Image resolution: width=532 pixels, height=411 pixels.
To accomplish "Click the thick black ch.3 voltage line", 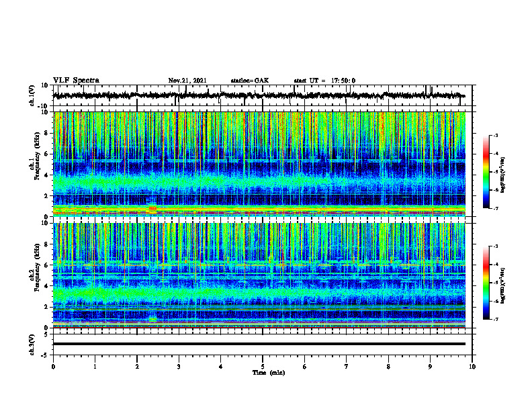I will [259, 344].
